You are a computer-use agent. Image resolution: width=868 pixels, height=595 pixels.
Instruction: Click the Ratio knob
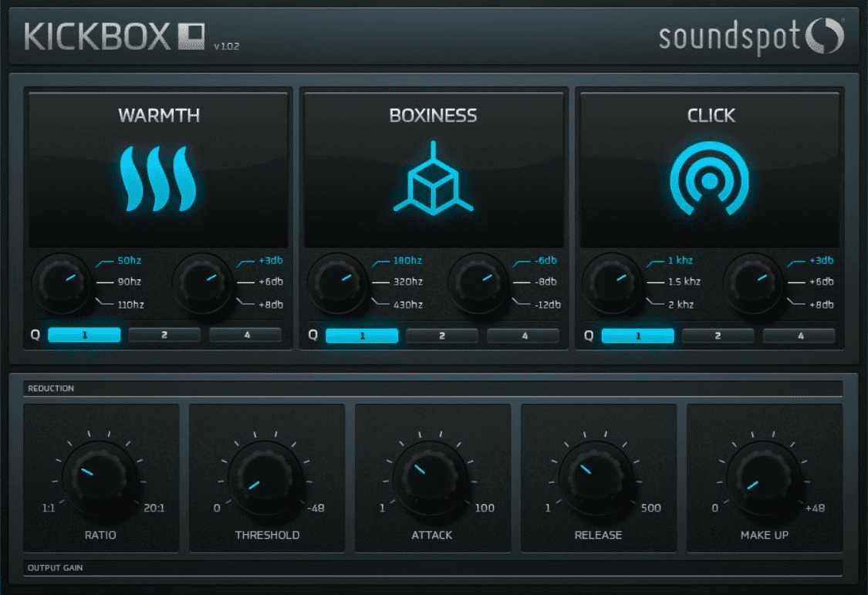click(100, 478)
